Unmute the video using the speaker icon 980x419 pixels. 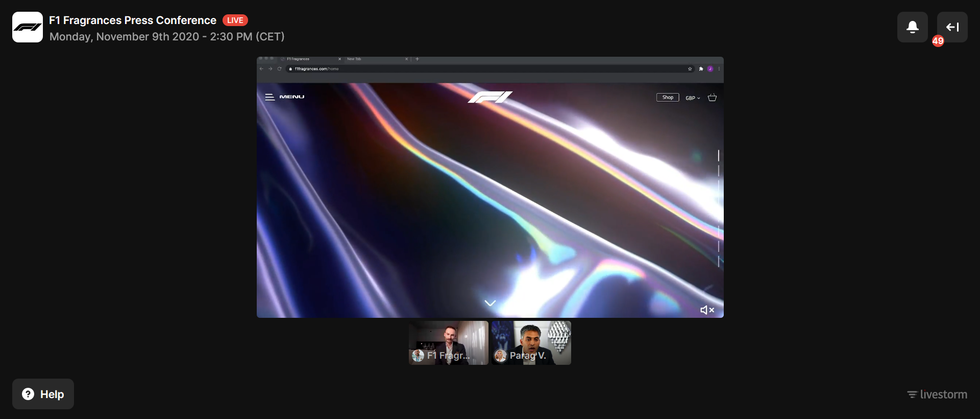[707, 310]
